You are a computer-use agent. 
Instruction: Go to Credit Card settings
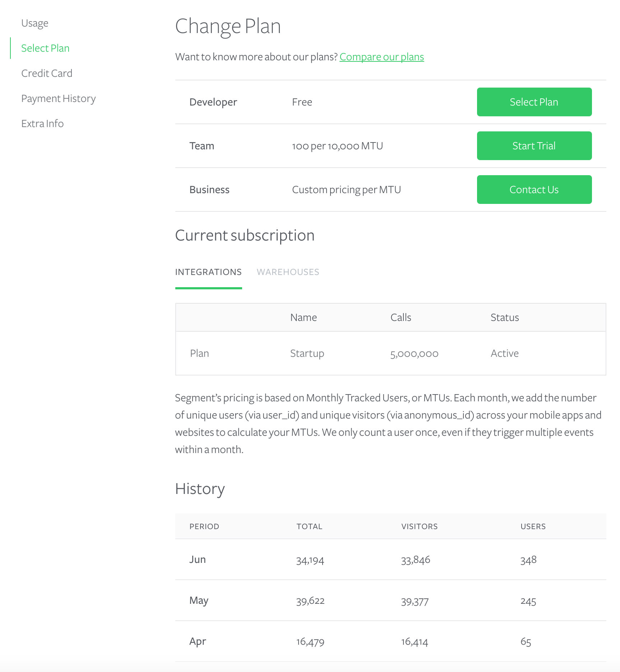pos(47,73)
